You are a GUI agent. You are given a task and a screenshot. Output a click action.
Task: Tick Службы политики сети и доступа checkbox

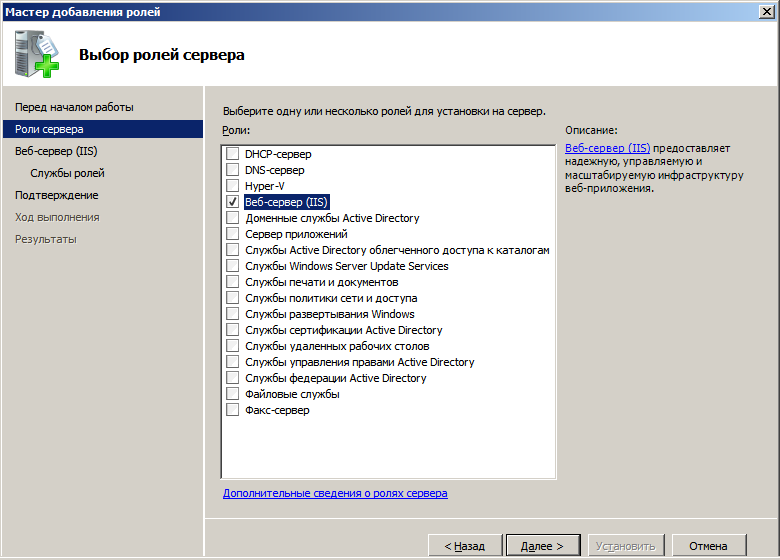[x=232, y=298]
